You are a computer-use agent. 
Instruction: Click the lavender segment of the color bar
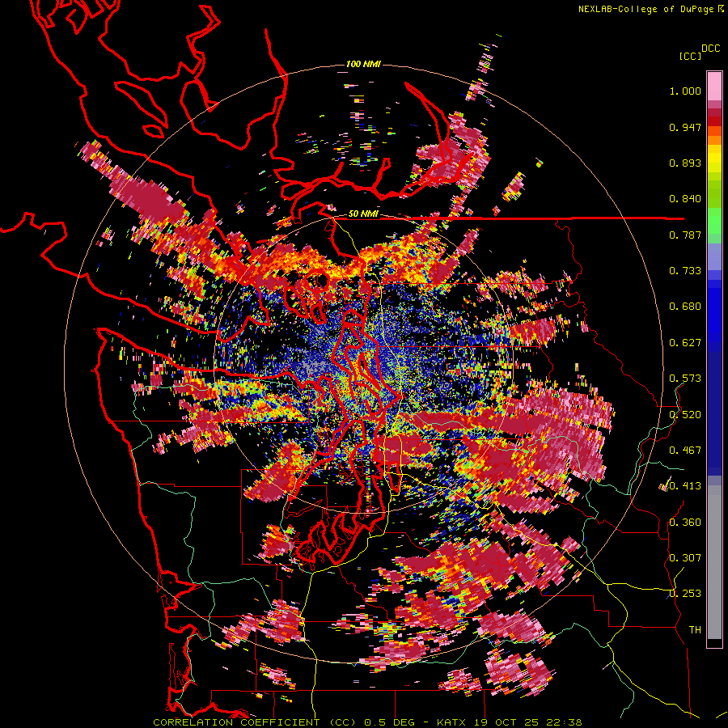coord(714,256)
